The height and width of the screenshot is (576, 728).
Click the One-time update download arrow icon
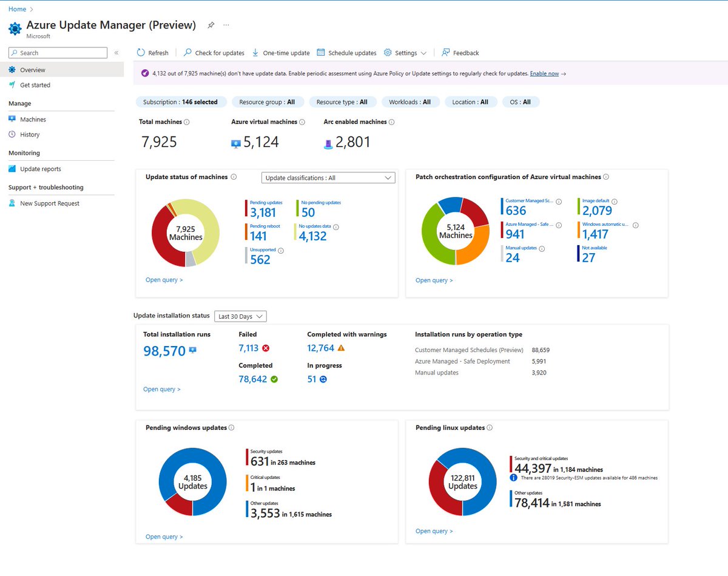[x=255, y=53]
